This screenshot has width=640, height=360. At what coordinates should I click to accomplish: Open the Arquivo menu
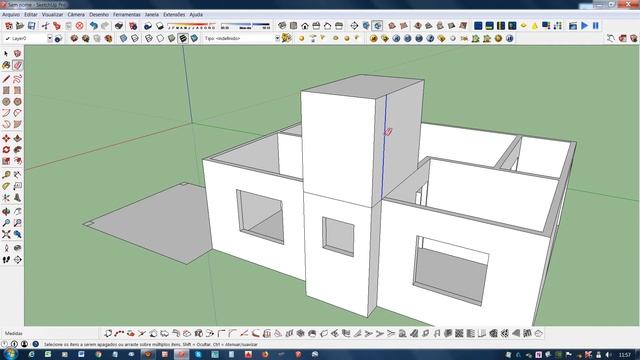[11, 14]
